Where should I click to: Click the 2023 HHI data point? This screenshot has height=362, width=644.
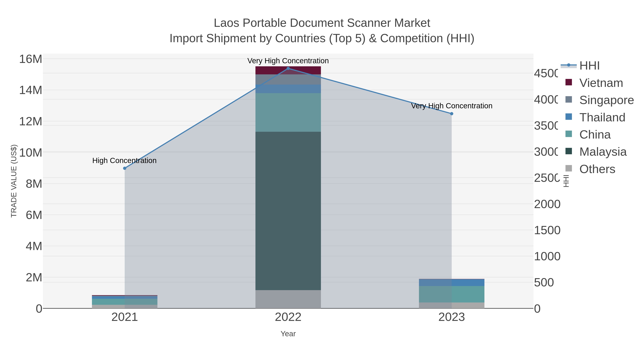point(452,114)
